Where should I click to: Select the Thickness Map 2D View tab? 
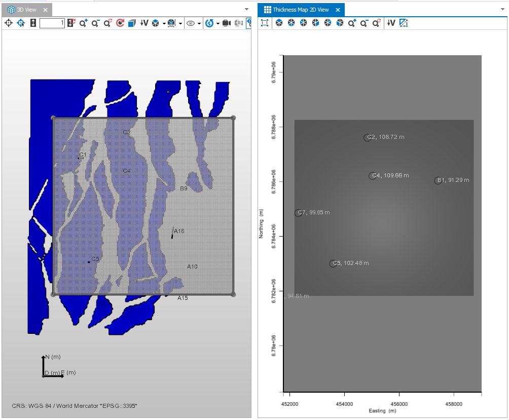pyautogui.click(x=301, y=10)
